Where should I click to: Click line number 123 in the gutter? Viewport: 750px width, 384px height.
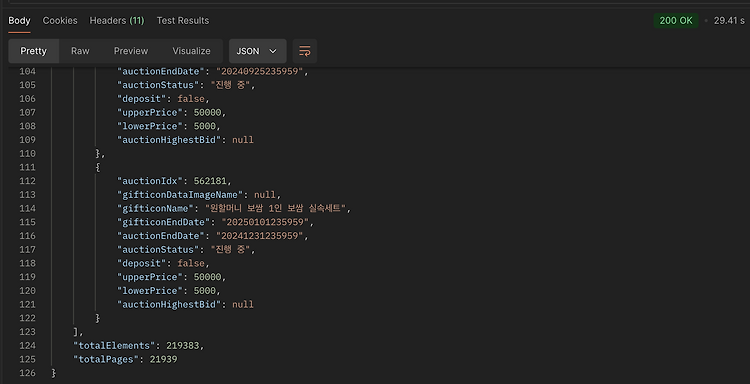[x=27, y=331]
